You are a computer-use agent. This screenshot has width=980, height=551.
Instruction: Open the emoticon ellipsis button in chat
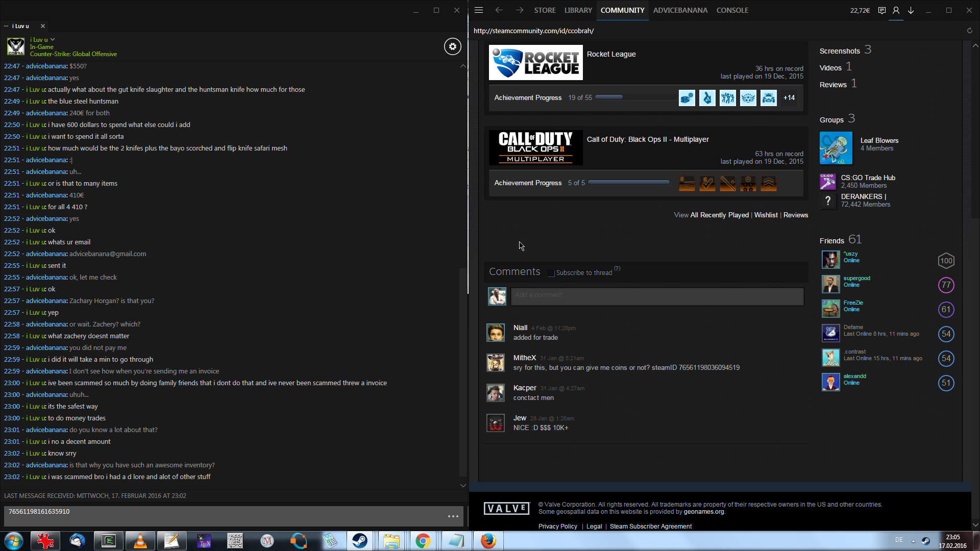coord(453,516)
